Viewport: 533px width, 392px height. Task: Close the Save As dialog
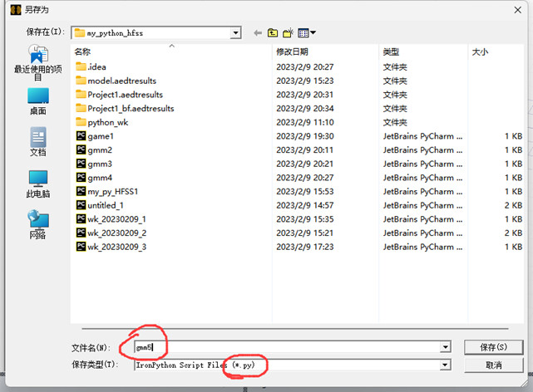[x=517, y=10]
